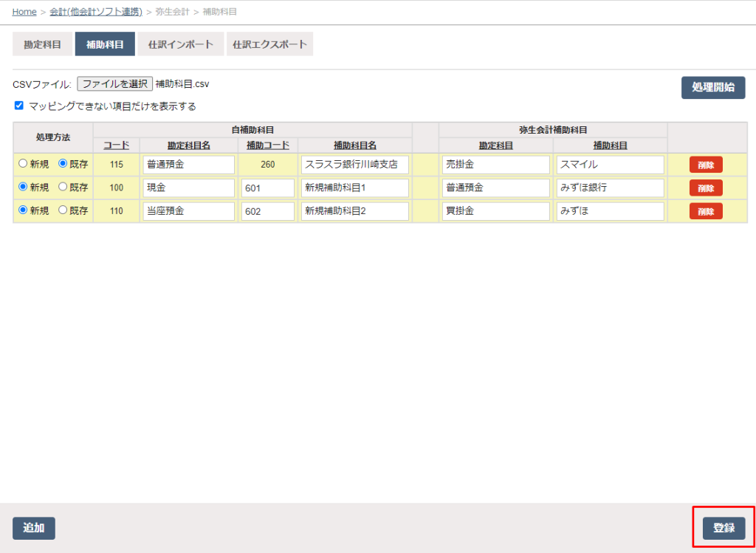Screen dimensions: 756x553
Task: Click the スラスラ銀行川崎支店 field
Action: click(x=355, y=165)
